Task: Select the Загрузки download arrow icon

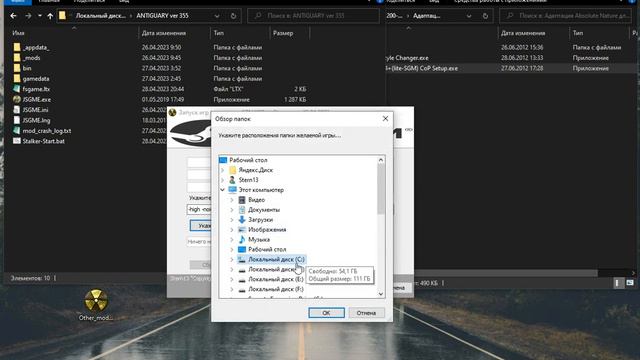Action: (x=242, y=220)
